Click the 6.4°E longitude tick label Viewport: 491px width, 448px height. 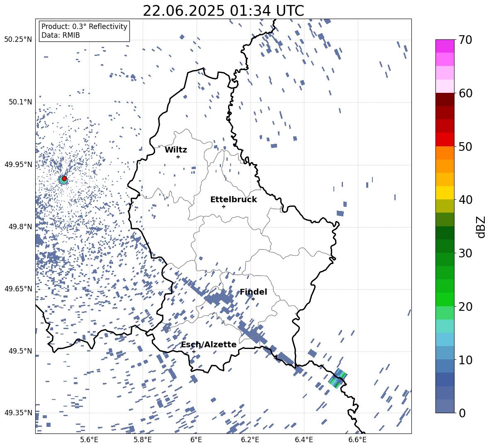pos(304,440)
